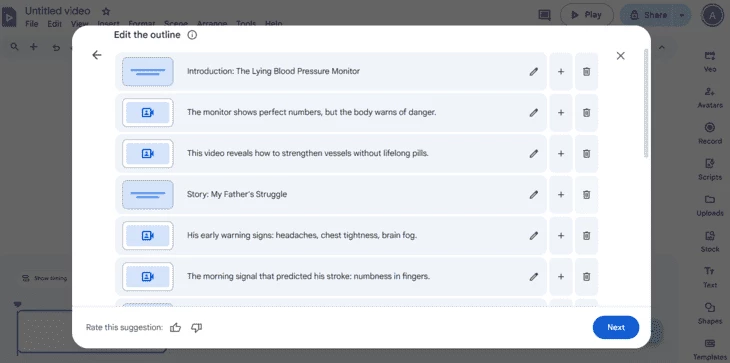Edit the 'numbness in fingers' outline item
This screenshot has width=730, height=363.
coord(534,276)
